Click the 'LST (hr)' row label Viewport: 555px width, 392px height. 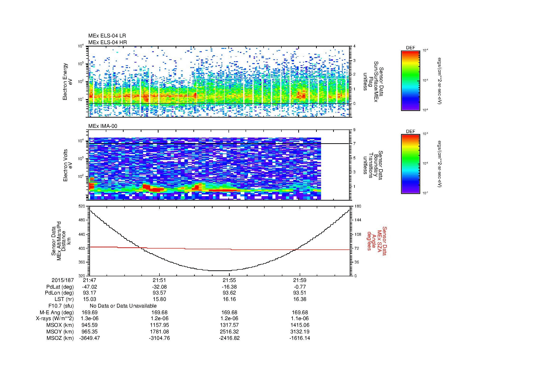click(64, 299)
